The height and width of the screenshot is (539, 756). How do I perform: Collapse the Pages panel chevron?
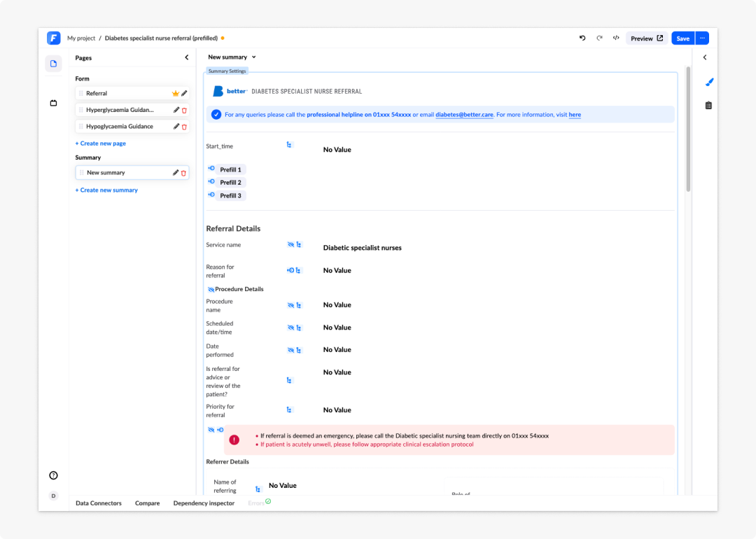coord(187,57)
